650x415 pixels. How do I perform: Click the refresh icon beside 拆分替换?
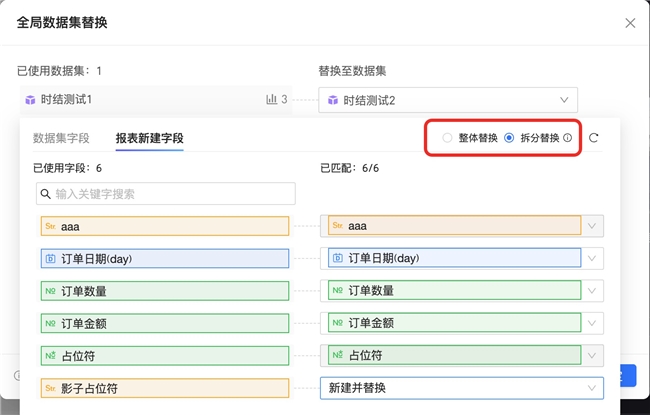pos(593,138)
